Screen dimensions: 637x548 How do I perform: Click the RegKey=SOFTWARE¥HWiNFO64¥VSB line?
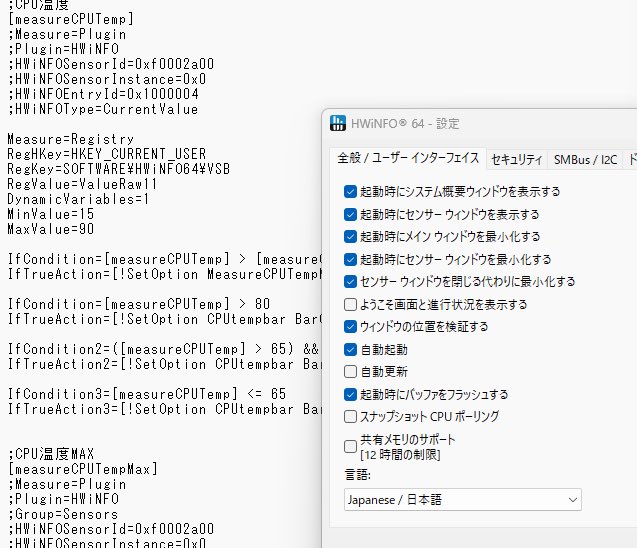[119, 169]
